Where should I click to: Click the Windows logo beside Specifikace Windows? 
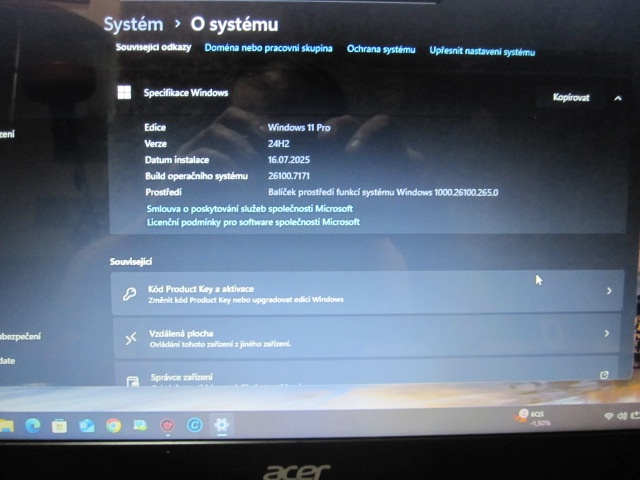[x=124, y=92]
